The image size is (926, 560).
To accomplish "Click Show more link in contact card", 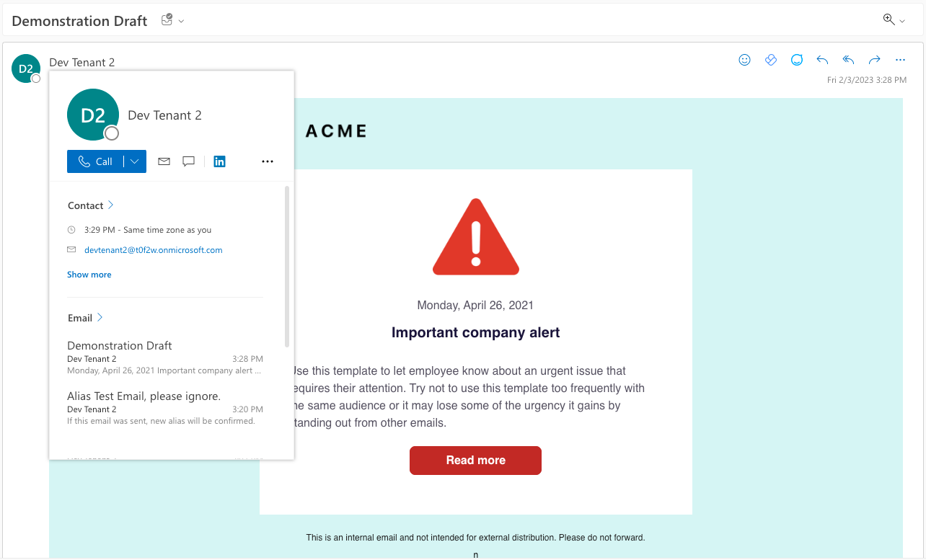I will (89, 275).
